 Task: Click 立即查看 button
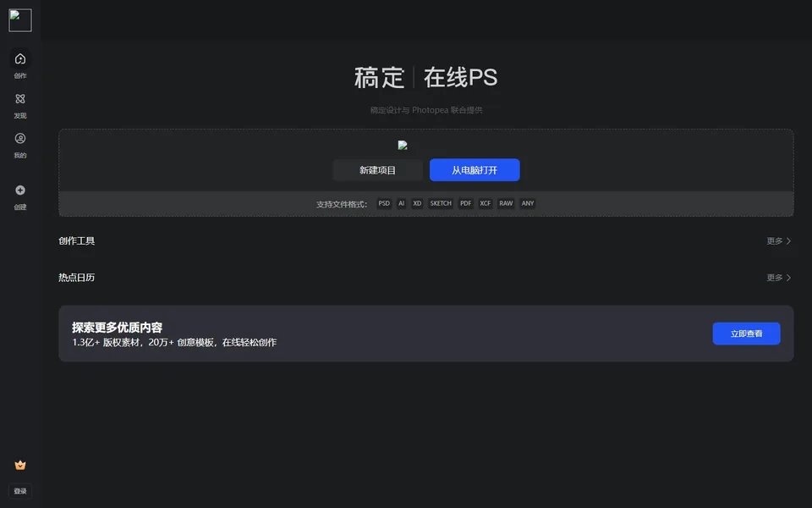pyautogui.click(x=746, y=334)
